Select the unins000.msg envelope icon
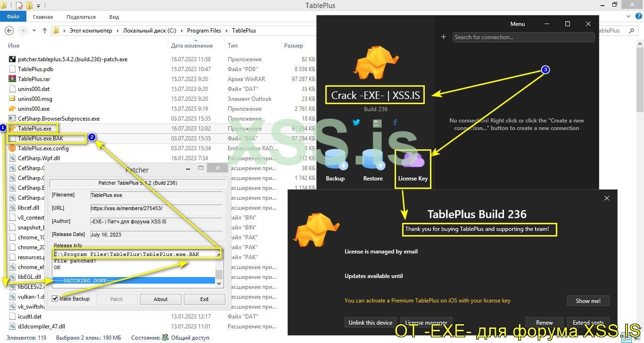Viewport: 644px width, 343px height. click(12, 99)
